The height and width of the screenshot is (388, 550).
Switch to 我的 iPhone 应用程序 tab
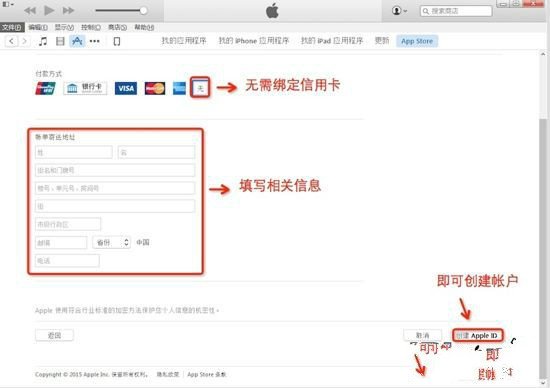pos(254,41)
